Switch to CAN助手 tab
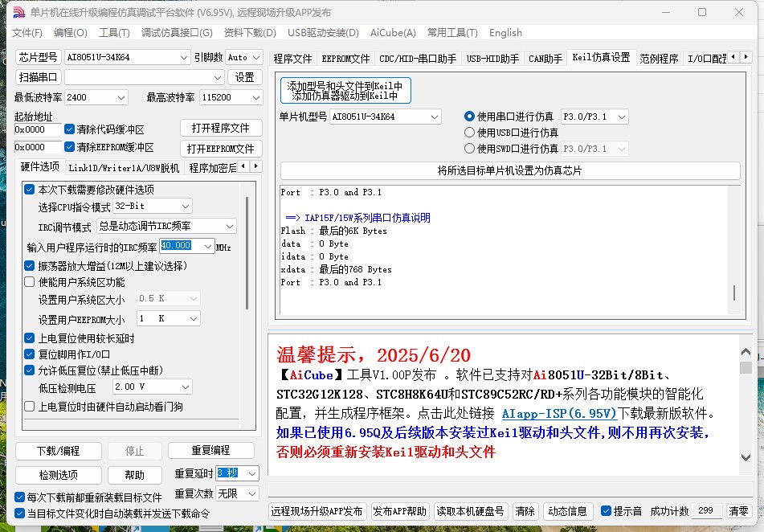The width and height of the screenshot is (764, 532). pyautogui.click(x=545, y=59)
